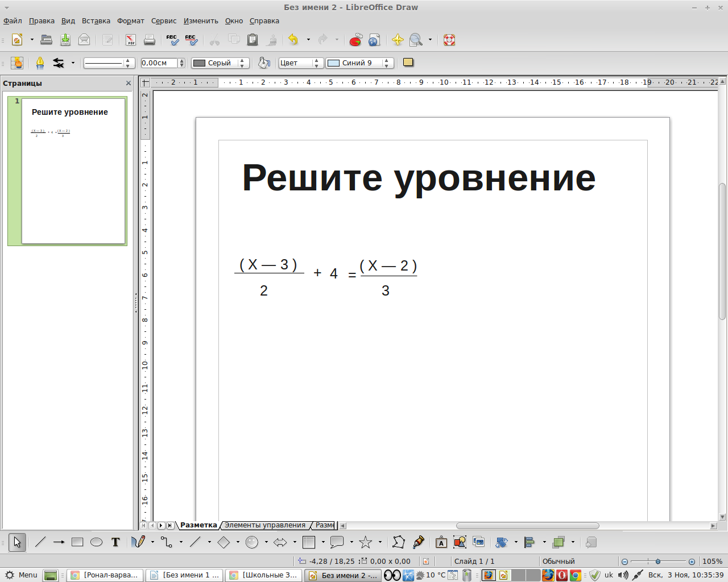Select the page 1 thumbnail

tap(73, 171)
